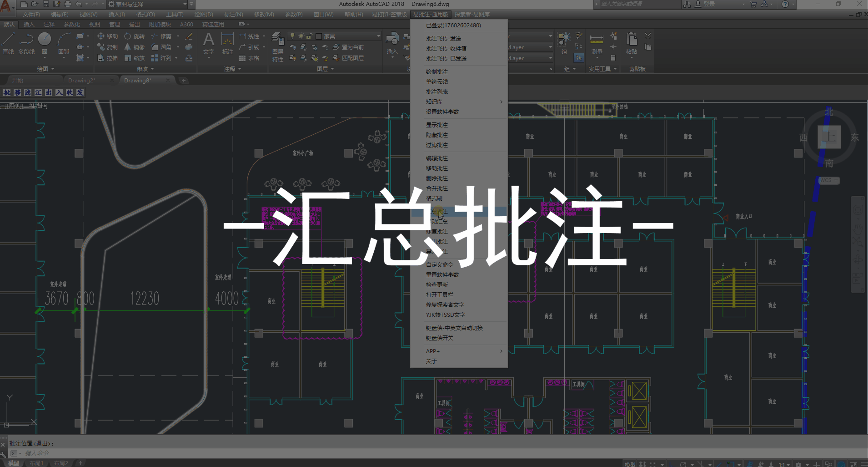Select the Arc (圆弧) tool
Screen dimensions: 868x467
(x=64, y=44)
